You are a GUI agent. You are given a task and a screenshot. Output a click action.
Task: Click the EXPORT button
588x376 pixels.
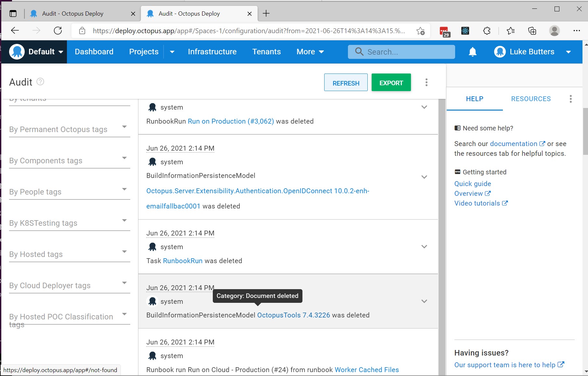[391, 82]
